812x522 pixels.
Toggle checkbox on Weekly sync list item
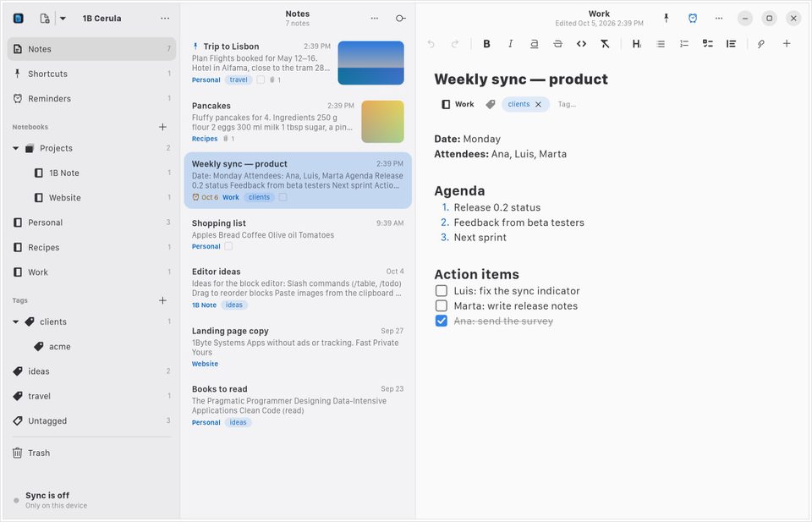pos(283,197)
